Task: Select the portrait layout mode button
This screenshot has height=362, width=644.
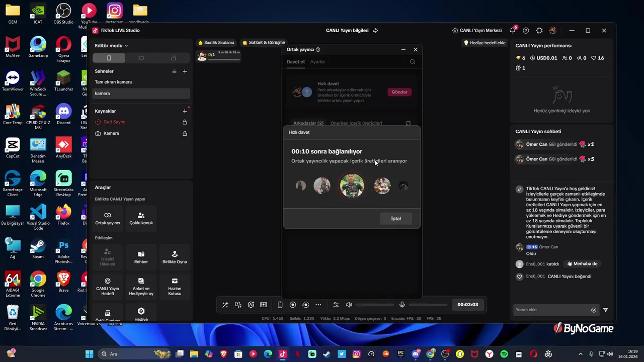Action: pos(109,58)
